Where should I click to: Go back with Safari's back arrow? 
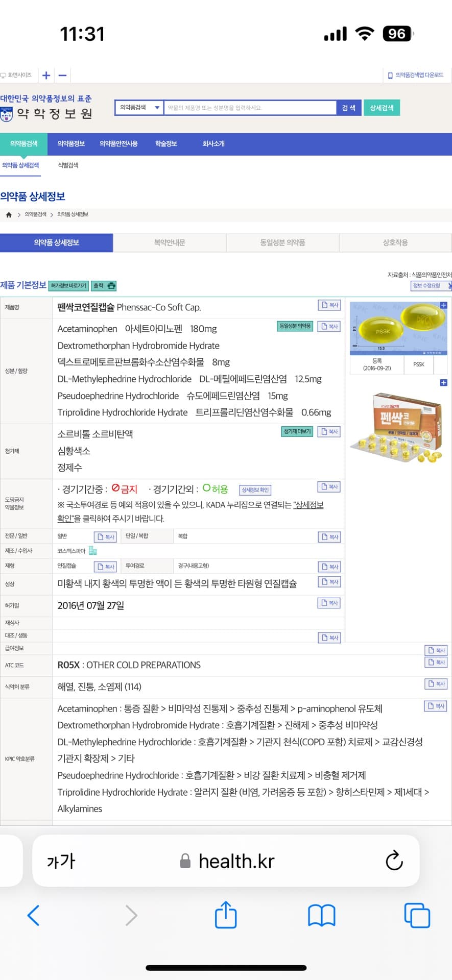(33, 915)
